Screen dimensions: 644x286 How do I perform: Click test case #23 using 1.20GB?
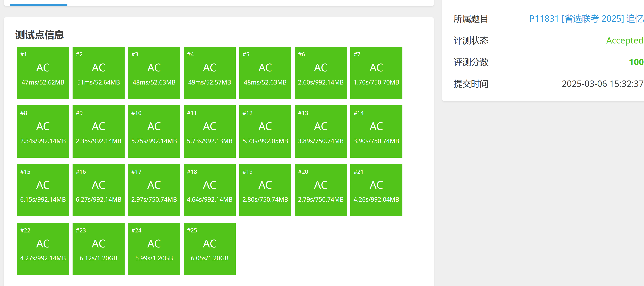click(98, 249)
